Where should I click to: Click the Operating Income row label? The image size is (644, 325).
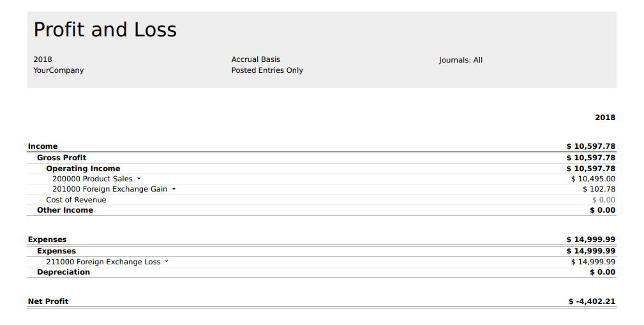tap(83, 169)
